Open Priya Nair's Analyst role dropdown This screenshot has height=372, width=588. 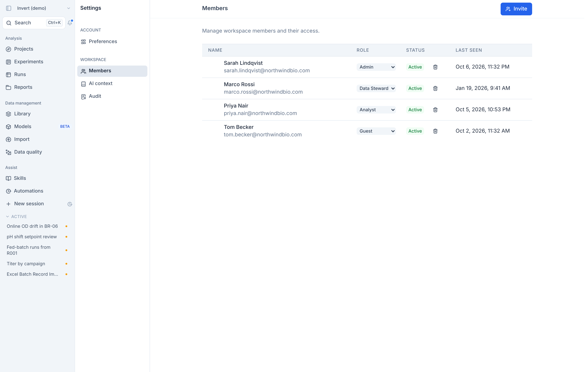pyautogui.click(x=376, y=110)
